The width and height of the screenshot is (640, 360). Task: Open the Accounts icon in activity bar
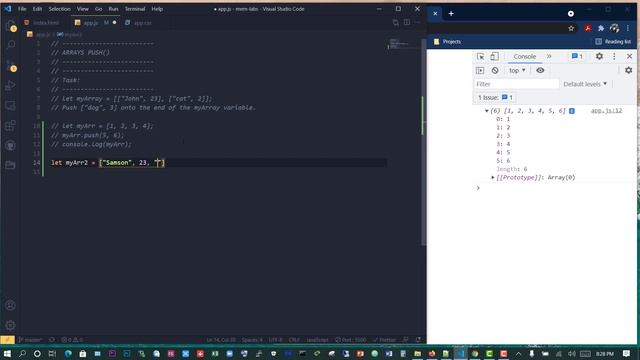[x=11, y=305]
